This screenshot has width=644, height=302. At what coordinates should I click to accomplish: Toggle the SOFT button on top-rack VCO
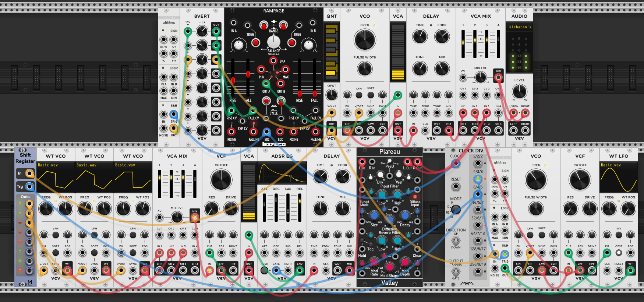(x=371, y=95)
